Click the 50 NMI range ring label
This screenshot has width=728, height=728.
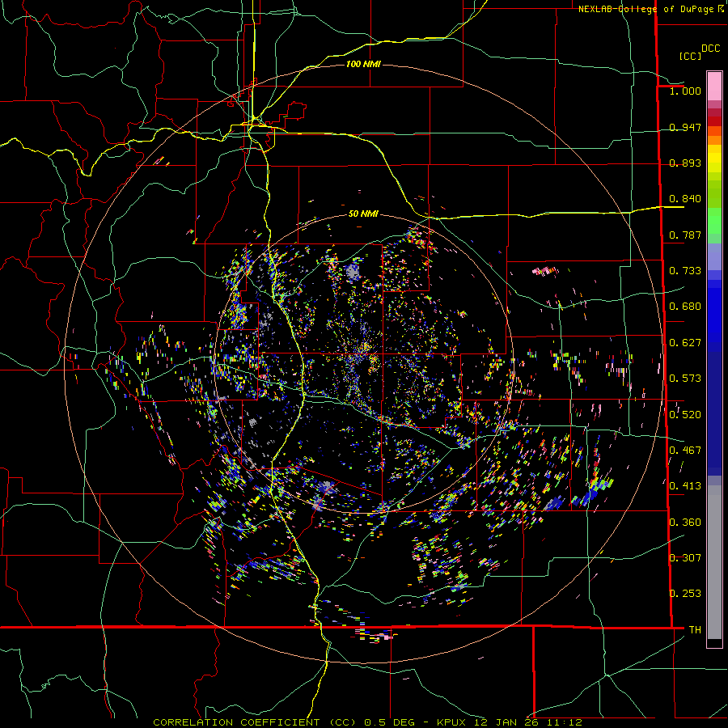pyautogui.click(x=363, y=214)
